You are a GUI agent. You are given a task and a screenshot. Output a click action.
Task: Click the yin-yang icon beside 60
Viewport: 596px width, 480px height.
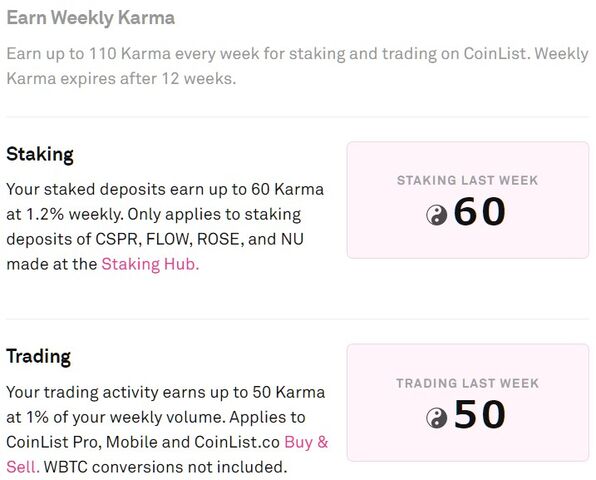coord(436,215)
